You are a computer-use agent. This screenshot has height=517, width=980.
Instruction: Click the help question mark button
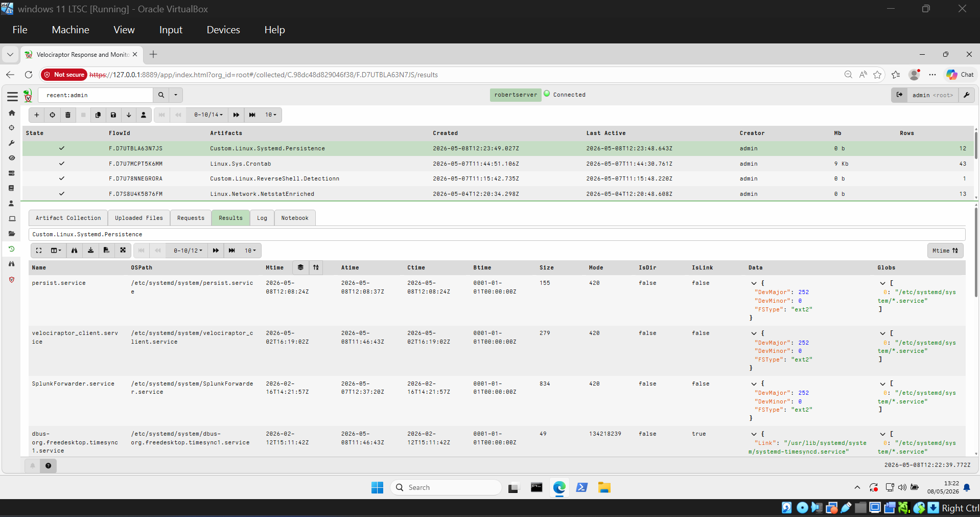48,465
